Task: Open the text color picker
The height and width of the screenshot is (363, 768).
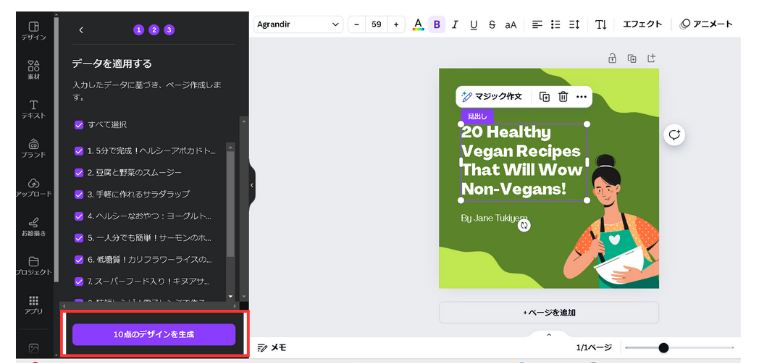Action: pyautogui.click(x=418, y=24)
